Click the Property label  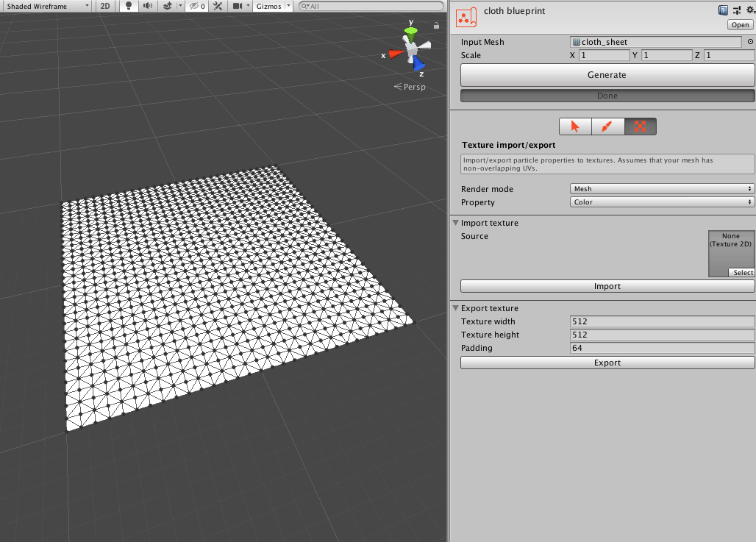(478, 202)
